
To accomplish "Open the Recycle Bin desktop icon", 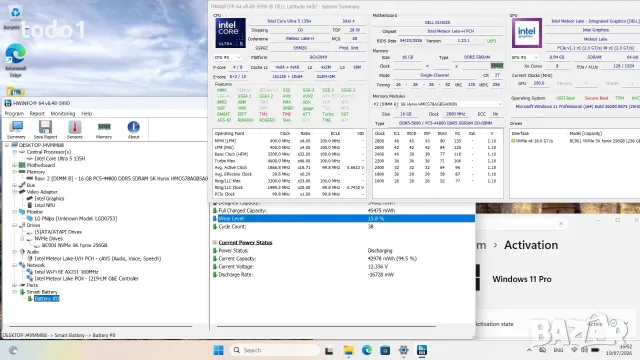I will click(15, 17).
